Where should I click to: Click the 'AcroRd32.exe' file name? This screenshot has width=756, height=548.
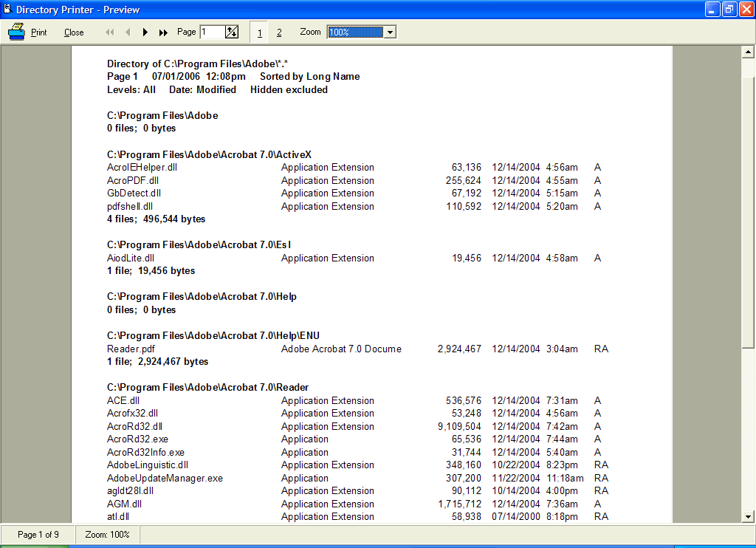[138, 439]
